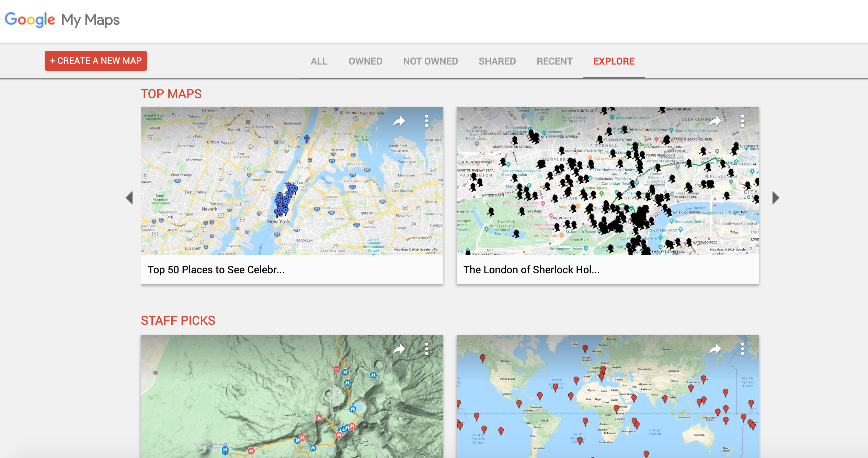The image size is (868, 458).
Task: Switch to the ALL tab
Action: [x=319, y=61]
